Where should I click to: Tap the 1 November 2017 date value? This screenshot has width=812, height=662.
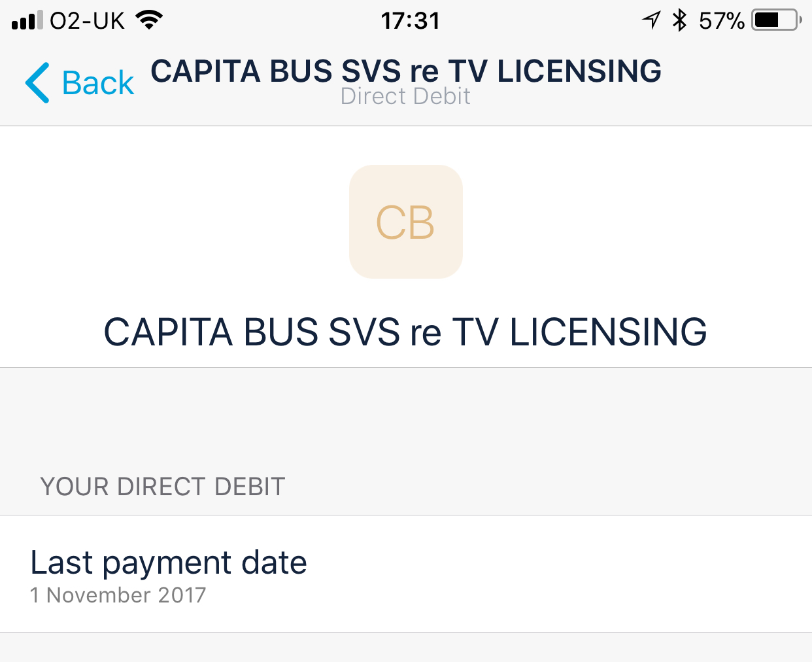coord(118,595)
